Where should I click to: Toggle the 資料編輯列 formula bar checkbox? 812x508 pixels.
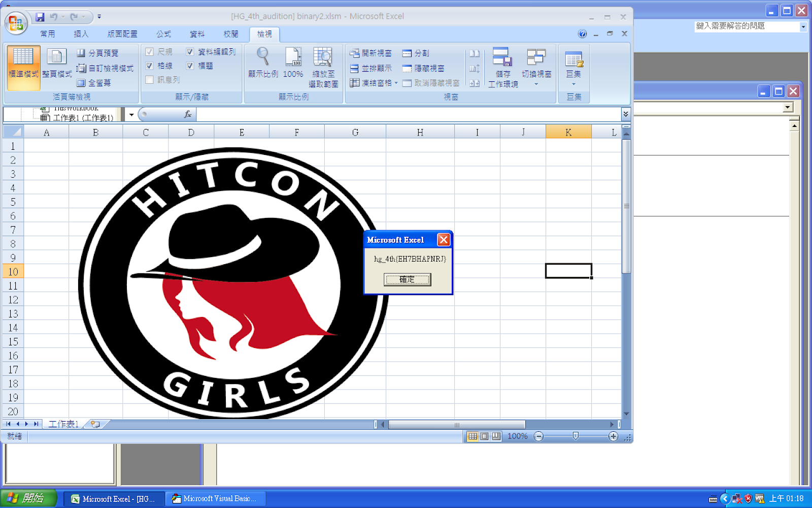190,52
